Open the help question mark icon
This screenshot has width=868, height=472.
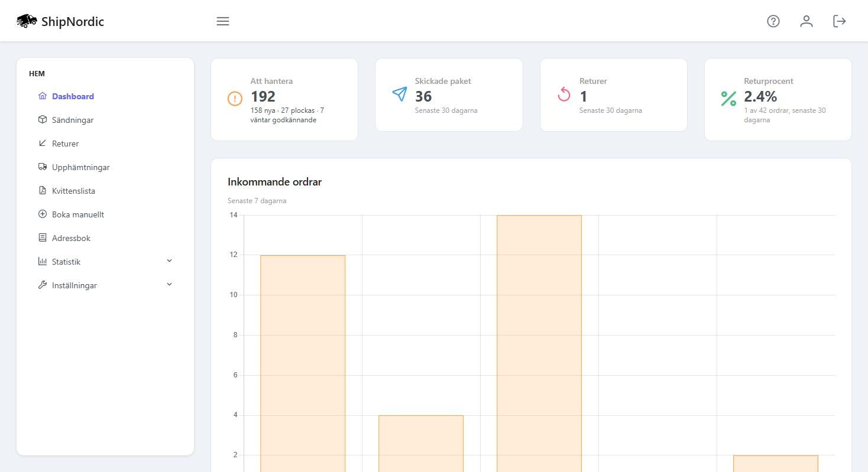point(773,21)
